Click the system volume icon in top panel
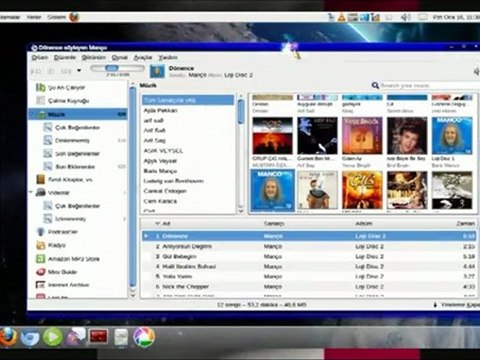 pos(405,17)
